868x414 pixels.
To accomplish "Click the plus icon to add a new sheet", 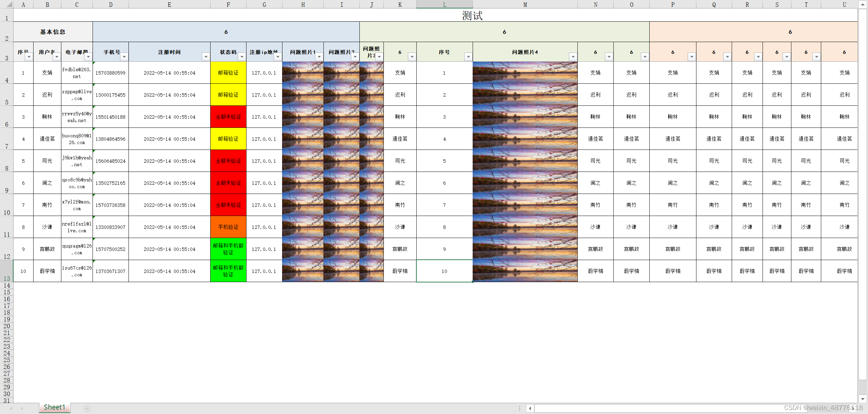I will click(87, 408).
